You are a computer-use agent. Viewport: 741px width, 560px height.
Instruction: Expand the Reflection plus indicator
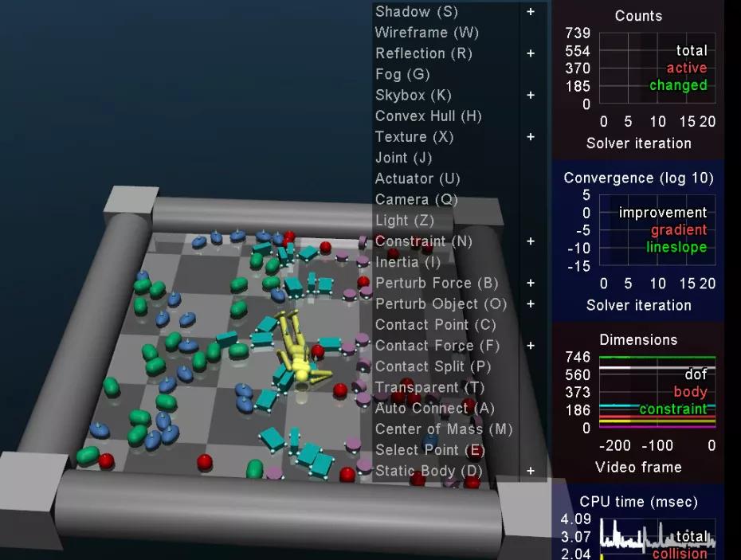point(531,53)
